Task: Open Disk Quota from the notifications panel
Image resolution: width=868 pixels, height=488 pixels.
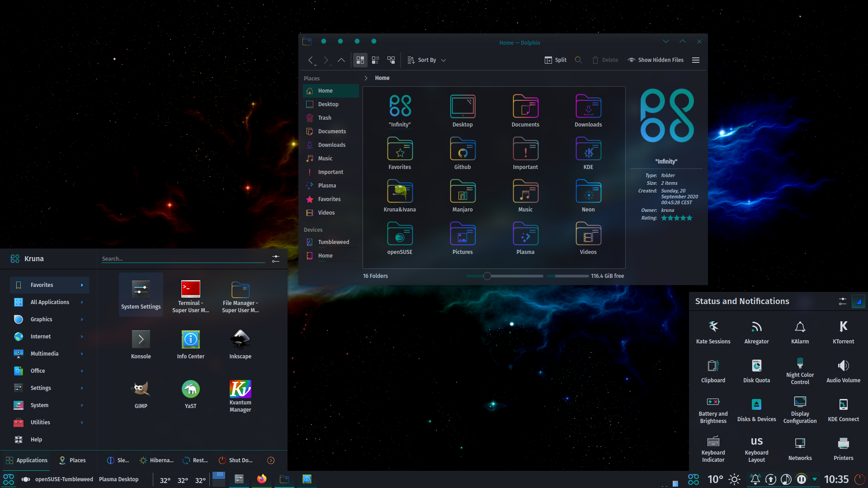Action: 756,371
